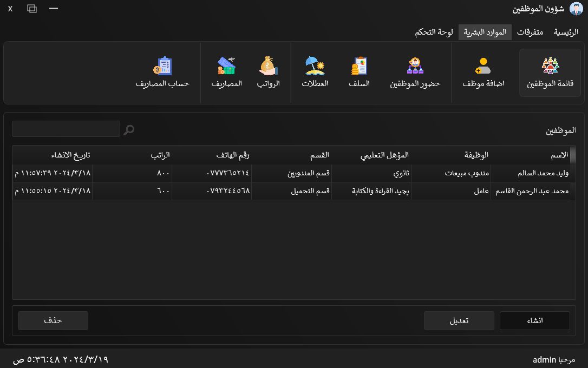
Task: Click phone number ٠٧٧٧٣٦٥٢١٤ cell
Action: pos(212,173)
